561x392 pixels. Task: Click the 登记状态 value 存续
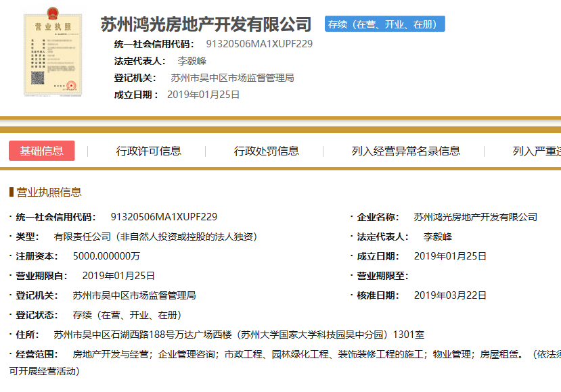127,315
